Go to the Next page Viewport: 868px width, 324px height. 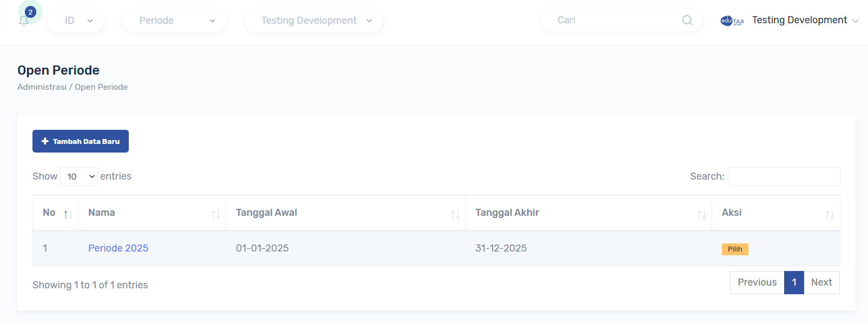click(x=821, y=282)
